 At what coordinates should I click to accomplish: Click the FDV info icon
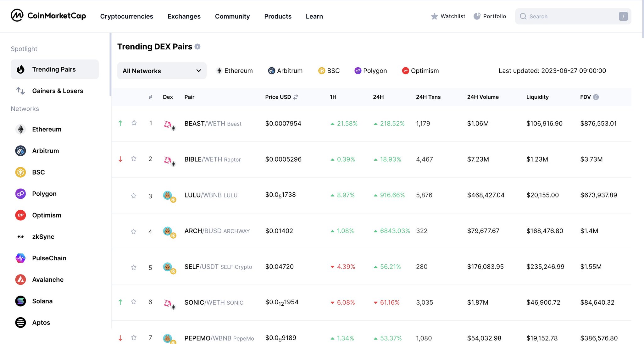point(596,97)
